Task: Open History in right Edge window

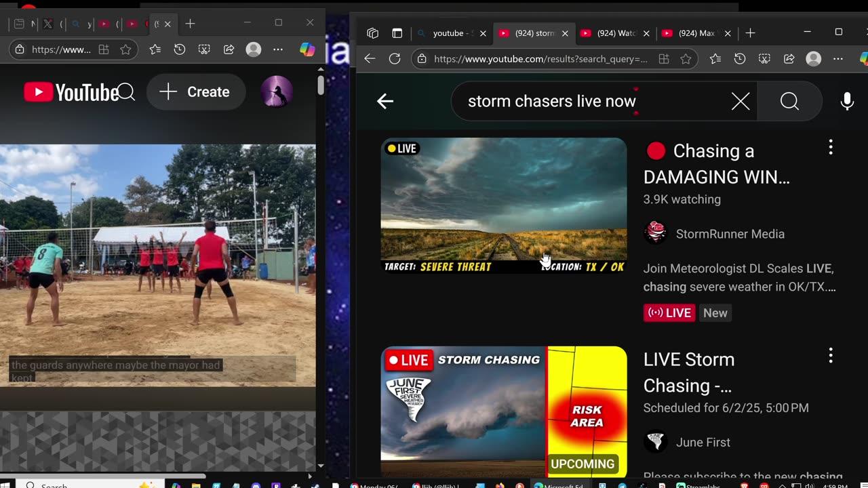Action: click(x=740, y=59)
